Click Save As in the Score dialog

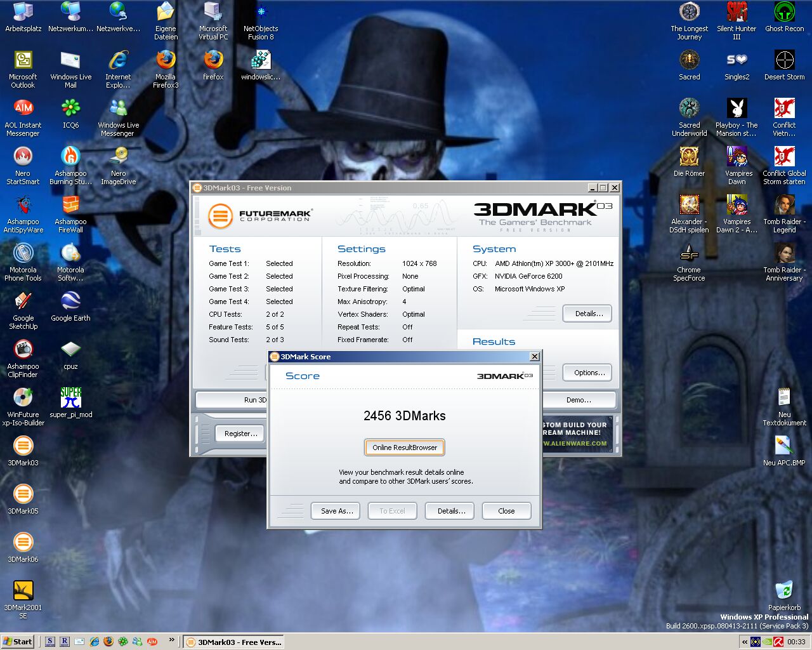(x=336, y=511)
